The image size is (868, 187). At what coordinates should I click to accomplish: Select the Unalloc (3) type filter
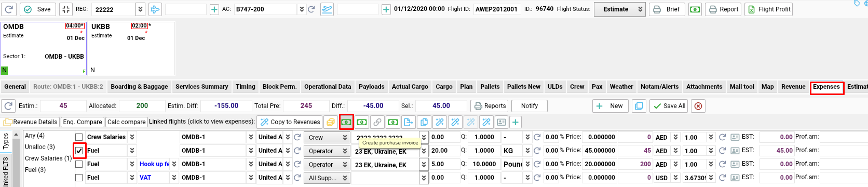coord(40,147)
